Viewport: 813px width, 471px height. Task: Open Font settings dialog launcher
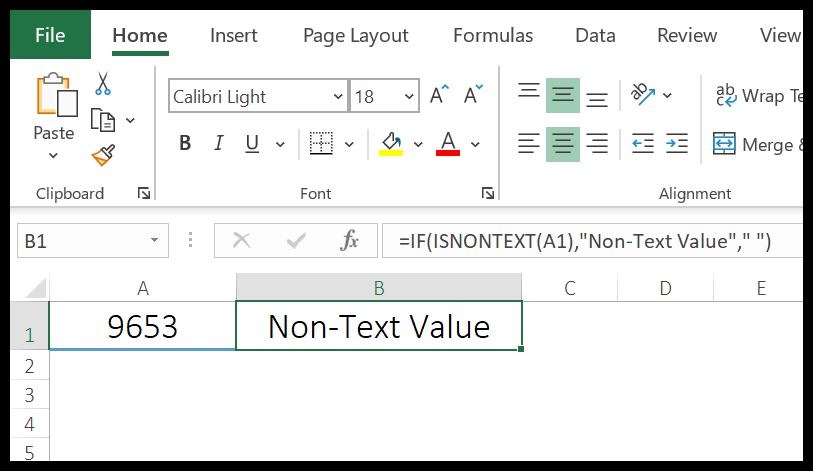[x=487, y=193]
